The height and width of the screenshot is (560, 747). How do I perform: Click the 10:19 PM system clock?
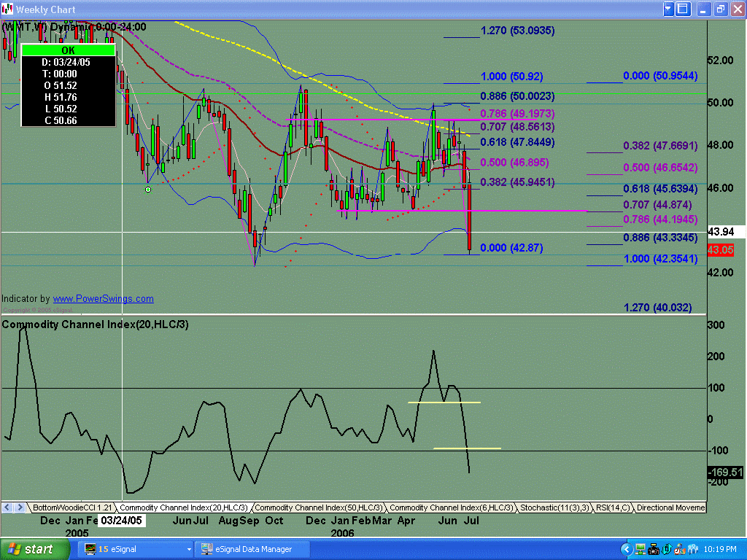pyautogui.click(x=720, y=550)
